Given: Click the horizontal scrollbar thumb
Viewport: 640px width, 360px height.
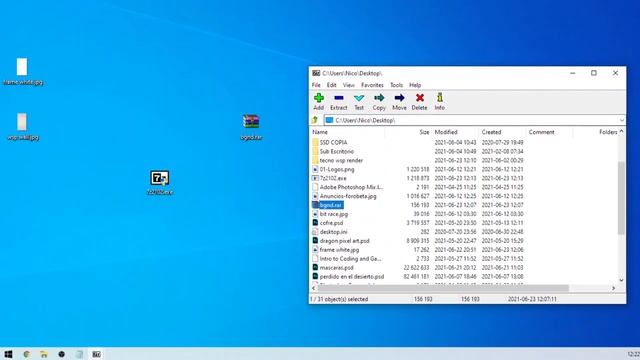Looking at the screenshot, I should coord(443,288).
